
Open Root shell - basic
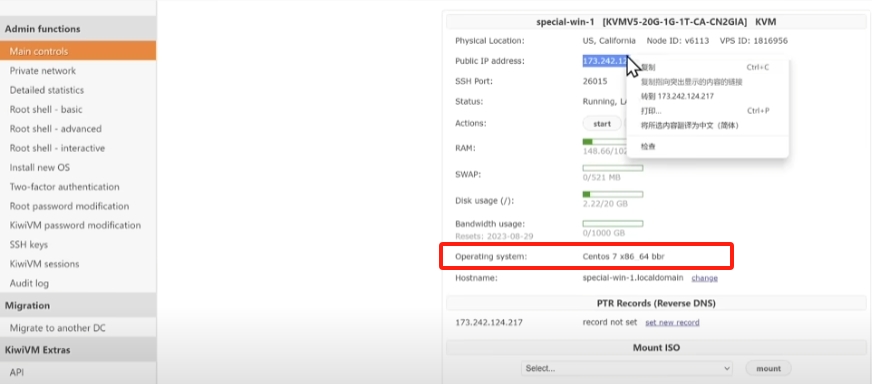point(46,110)
